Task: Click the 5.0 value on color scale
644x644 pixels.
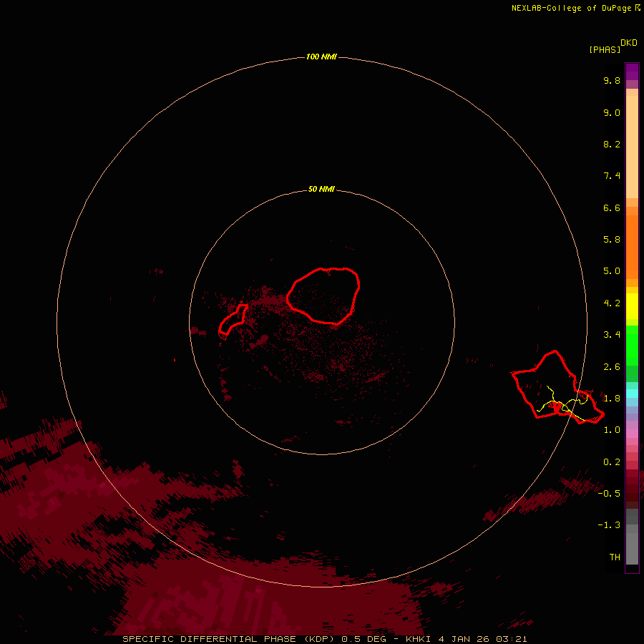Action: click(612, 271)
